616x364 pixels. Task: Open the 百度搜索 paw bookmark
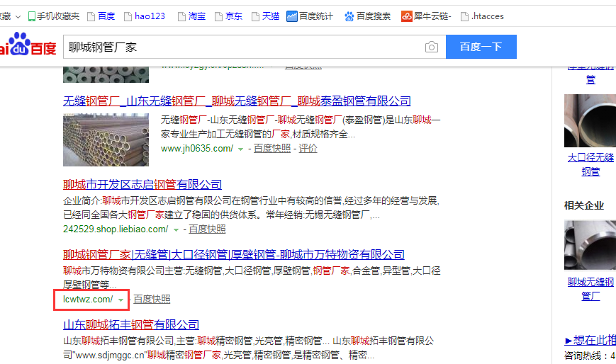[349, 16]
